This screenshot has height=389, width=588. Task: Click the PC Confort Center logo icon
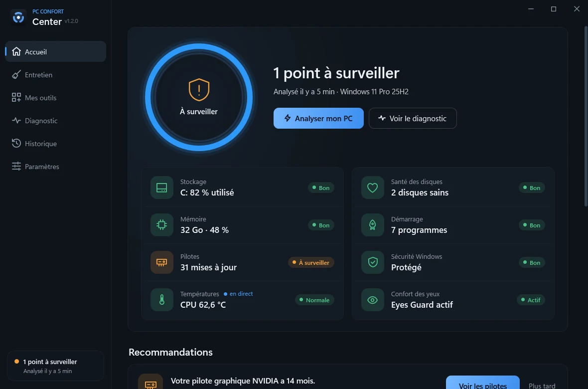[18, 17]
